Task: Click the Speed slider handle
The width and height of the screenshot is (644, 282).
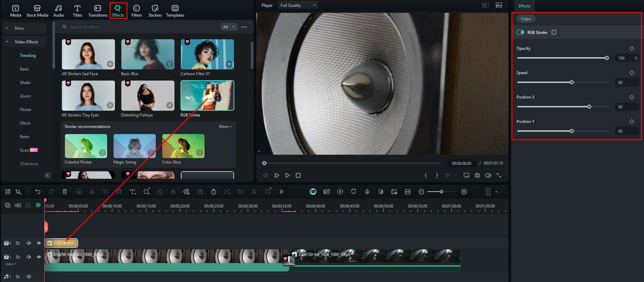Action: tap(572, 82)
